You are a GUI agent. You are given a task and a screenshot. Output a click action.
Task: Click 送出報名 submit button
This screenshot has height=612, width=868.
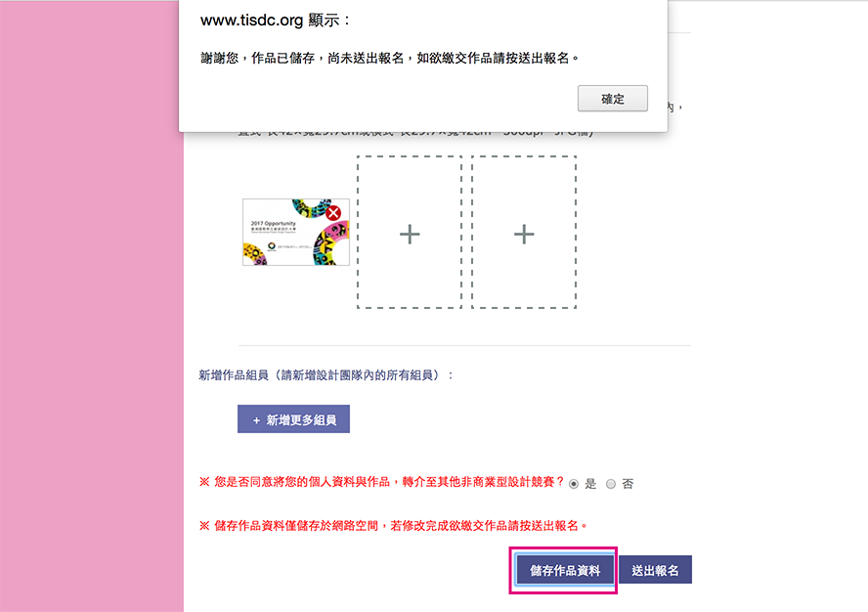[656, 570]
